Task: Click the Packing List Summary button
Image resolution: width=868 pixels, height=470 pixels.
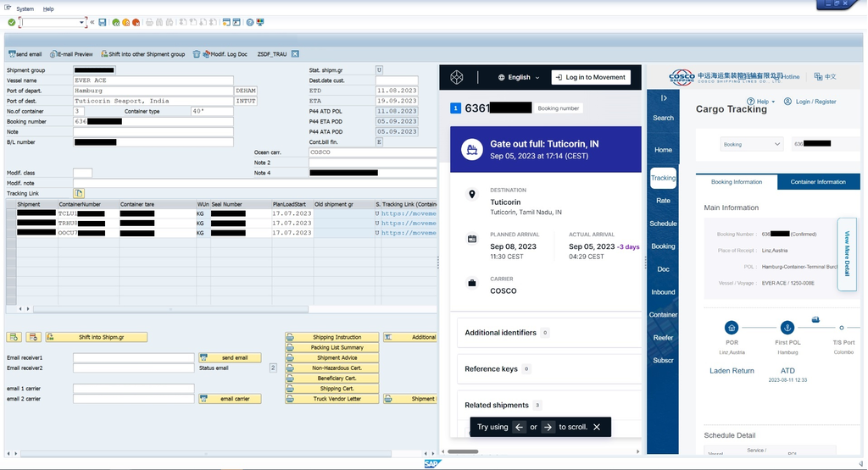Action: (331, 347)
